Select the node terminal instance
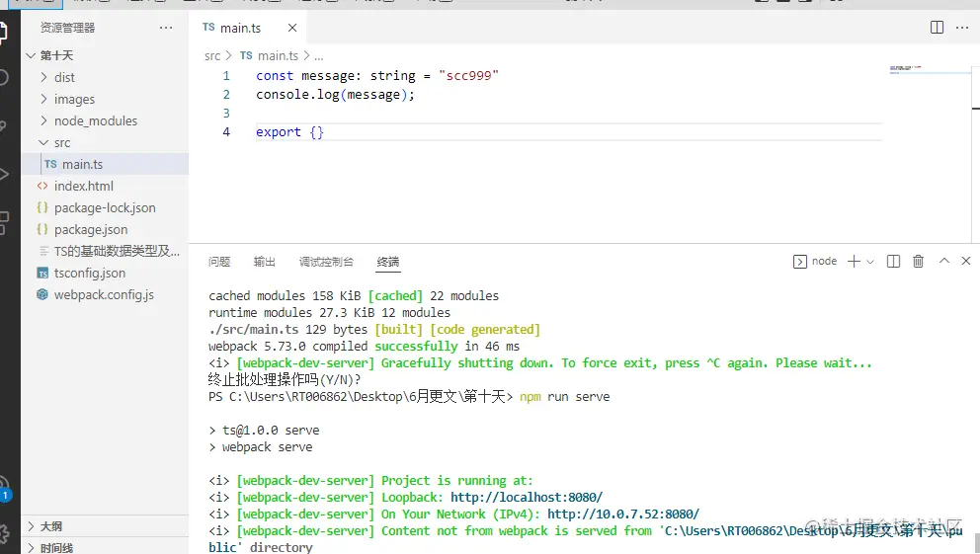This screenshot has height=554, width=980. tap(815, 261)
